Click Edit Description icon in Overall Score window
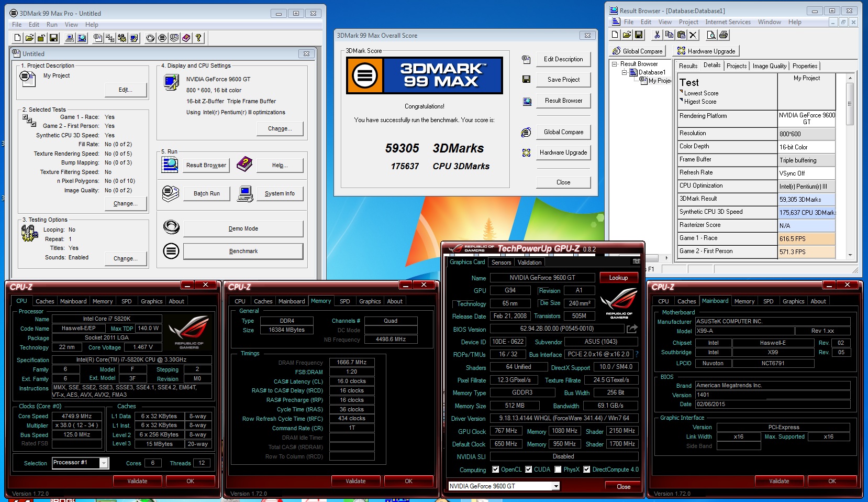 click(x=526, y=60)
